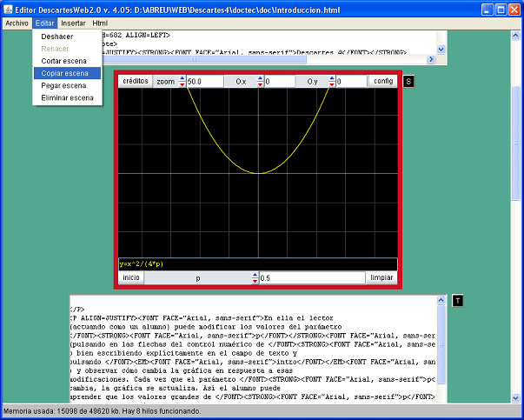Viewport: 524px width, 420px height.
Task: Decrease O.y with the red down arrow
Action: click(331, 84)
